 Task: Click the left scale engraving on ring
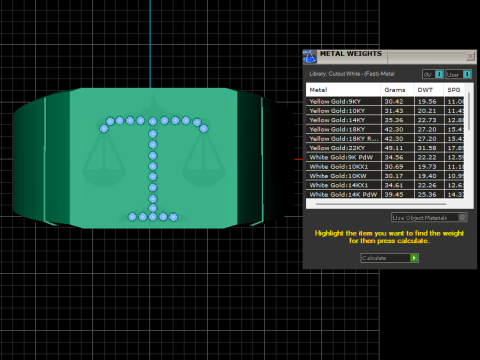pyautogui.click(x=104, y=160)
